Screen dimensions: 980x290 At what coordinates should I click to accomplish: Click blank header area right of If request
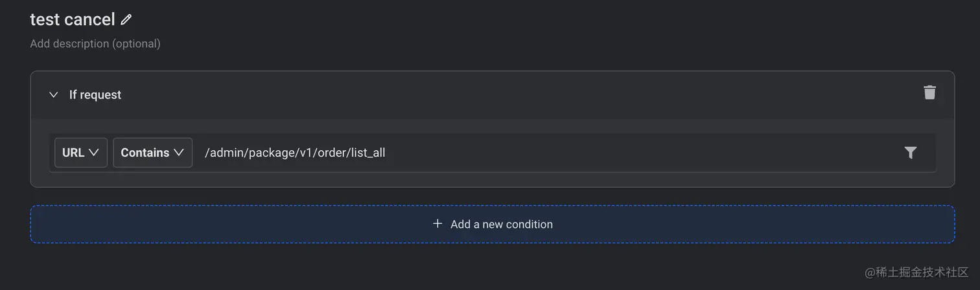click(x=519, y=95)
